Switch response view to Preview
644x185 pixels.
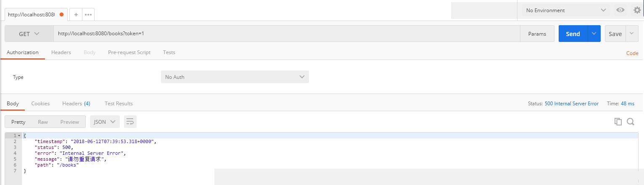click(69, 122)
